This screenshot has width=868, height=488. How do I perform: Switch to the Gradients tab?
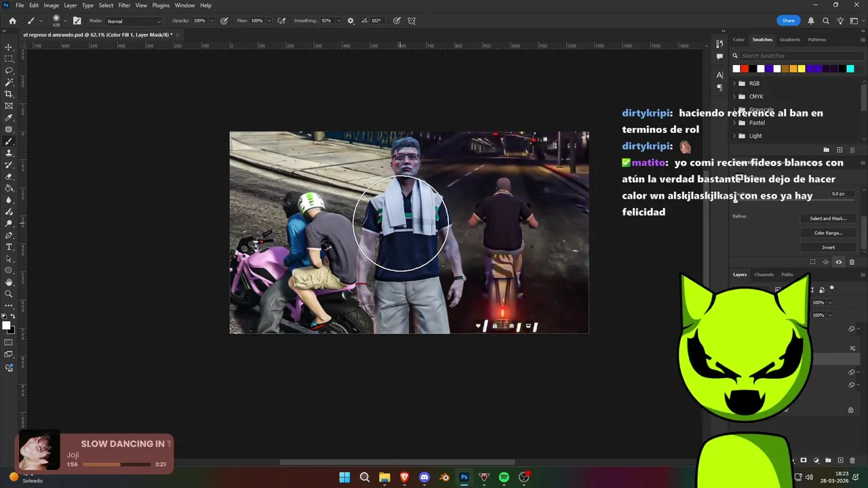pos(789,39)
